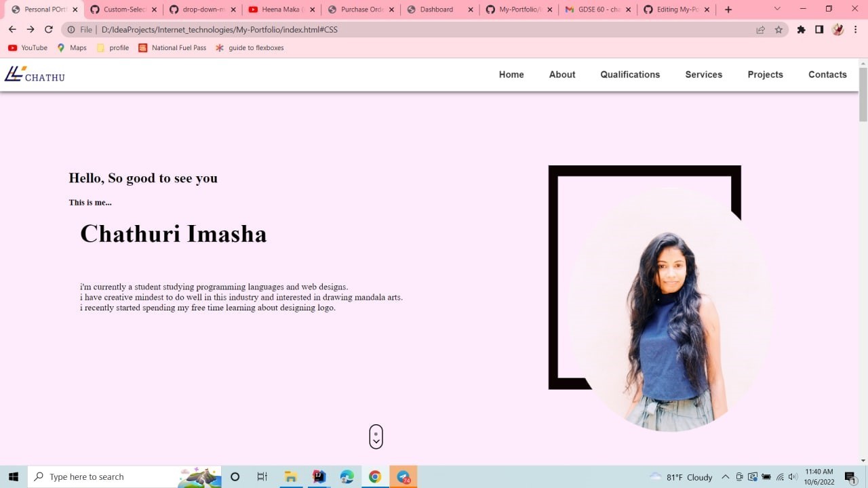Click the page vertical scrollbar thumb
The image size is (868, 488).
pos(863,94)
